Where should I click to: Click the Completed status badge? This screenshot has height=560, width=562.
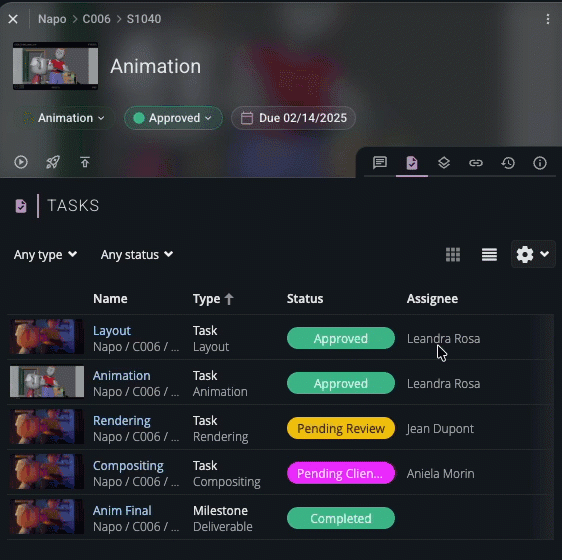tap(340, 518)
